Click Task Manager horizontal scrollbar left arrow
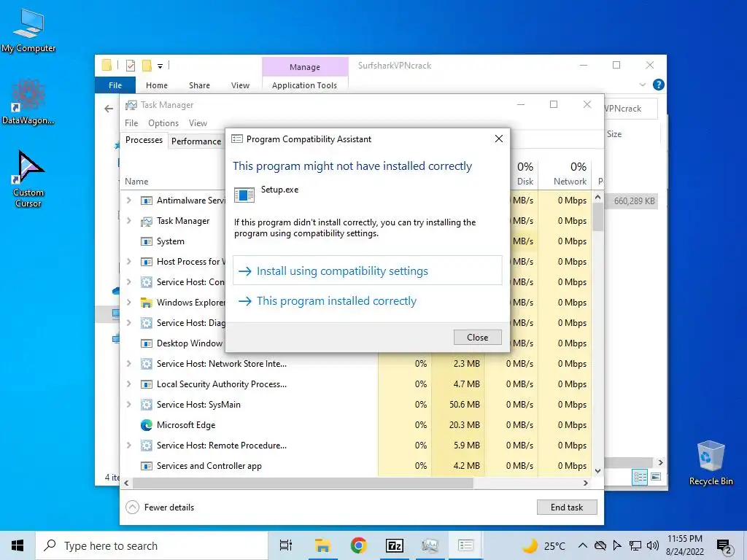The height and width of the screenshot is (560, 747). 126,483
